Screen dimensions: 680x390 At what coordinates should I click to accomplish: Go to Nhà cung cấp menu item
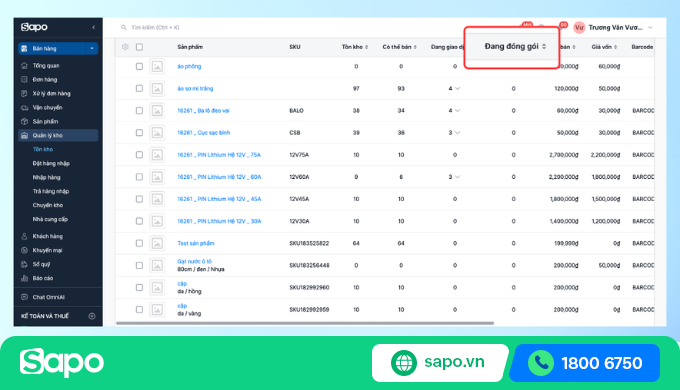(50, 219)
